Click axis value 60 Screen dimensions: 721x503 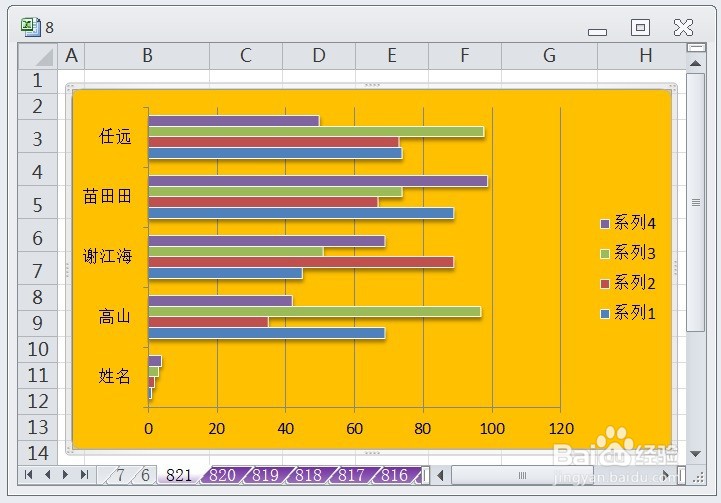coord(355,429)
